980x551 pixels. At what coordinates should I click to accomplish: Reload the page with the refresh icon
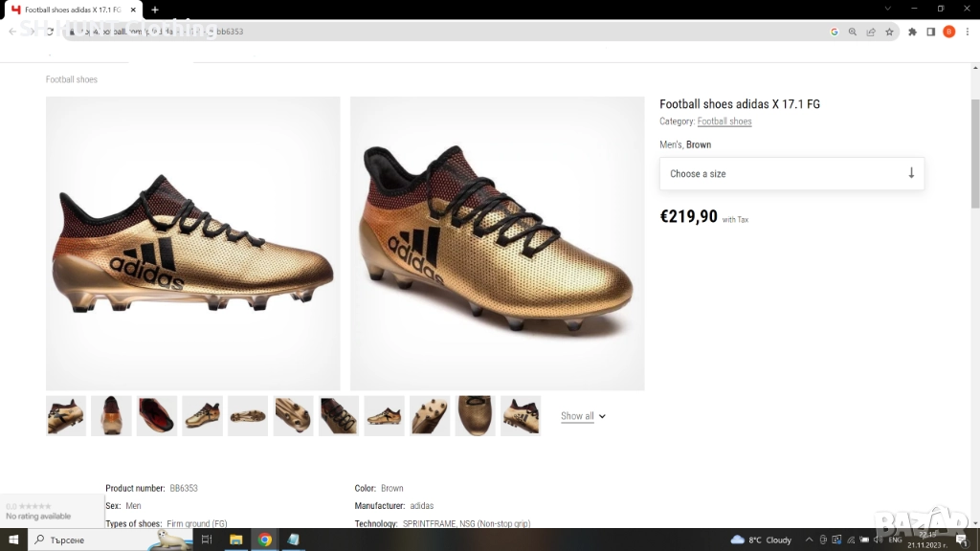coord(50,32)
